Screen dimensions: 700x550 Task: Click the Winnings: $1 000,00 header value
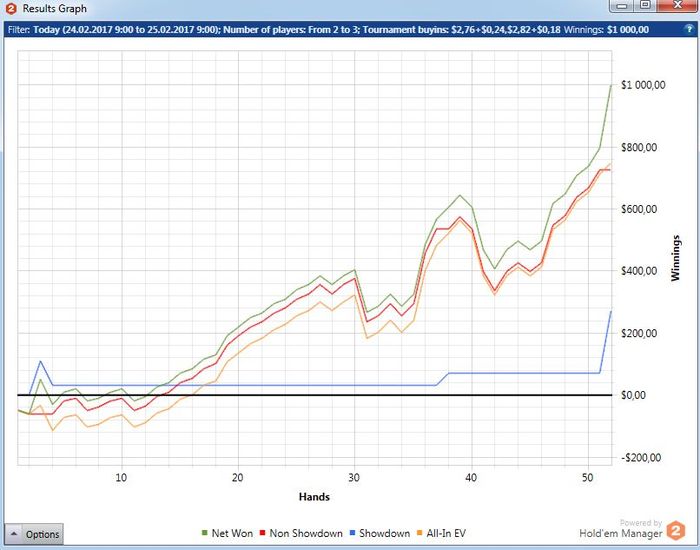tap(606, 30)
